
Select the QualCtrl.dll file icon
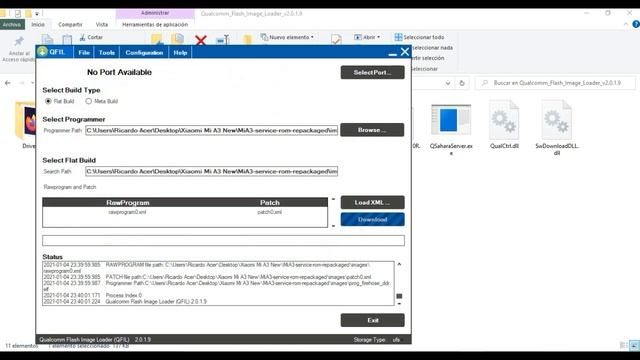[504, 120]
